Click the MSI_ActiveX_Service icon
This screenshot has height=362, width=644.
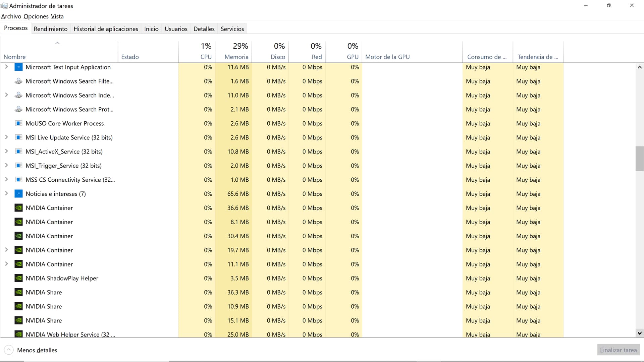[x=19, y=152]
